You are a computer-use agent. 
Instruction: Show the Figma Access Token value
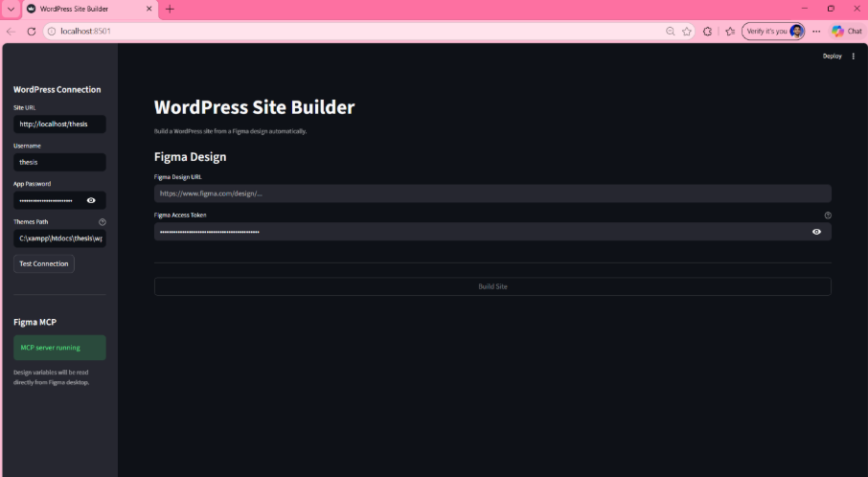(x=816, y=232)
